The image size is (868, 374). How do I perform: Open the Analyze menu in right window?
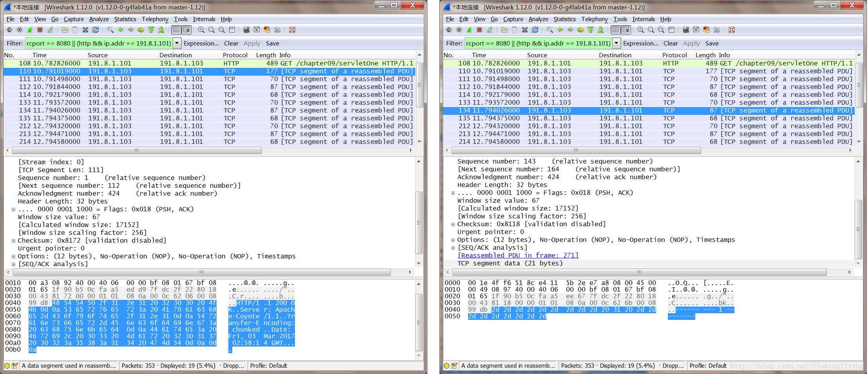(x=538, y=19)
